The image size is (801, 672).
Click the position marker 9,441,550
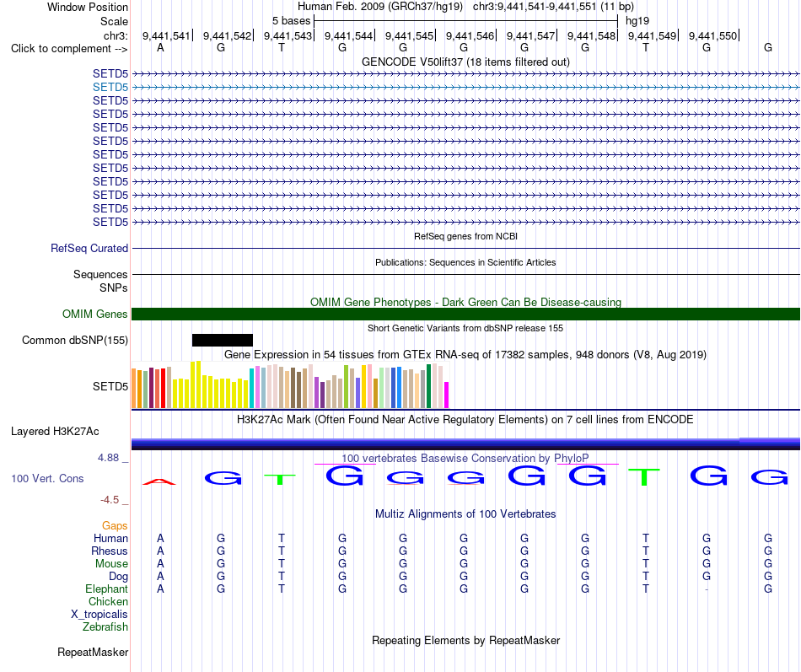click(712, 35)
